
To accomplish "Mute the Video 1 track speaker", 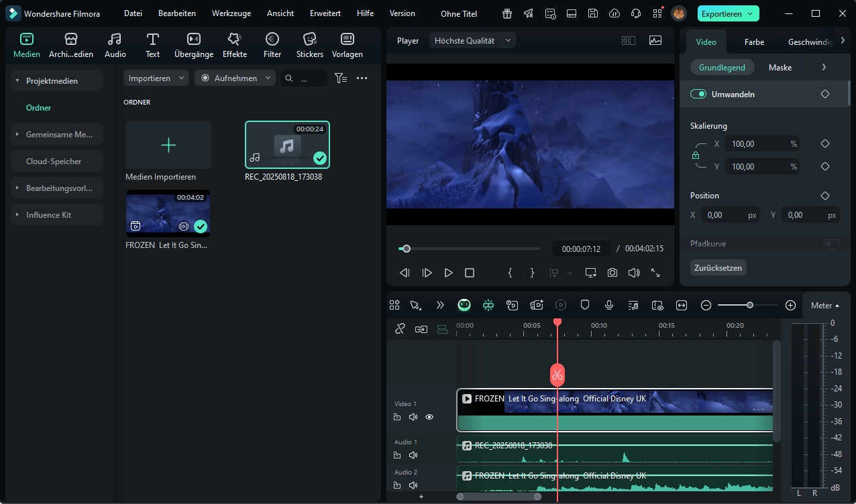I will coord(413,417).
